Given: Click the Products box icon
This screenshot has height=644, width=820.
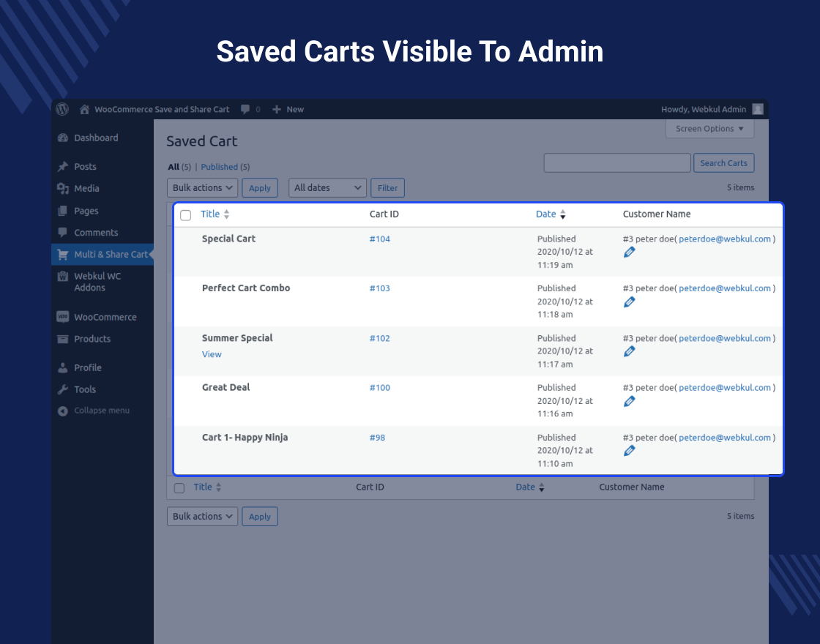Looking at the screenshot, I should [63, 340].
